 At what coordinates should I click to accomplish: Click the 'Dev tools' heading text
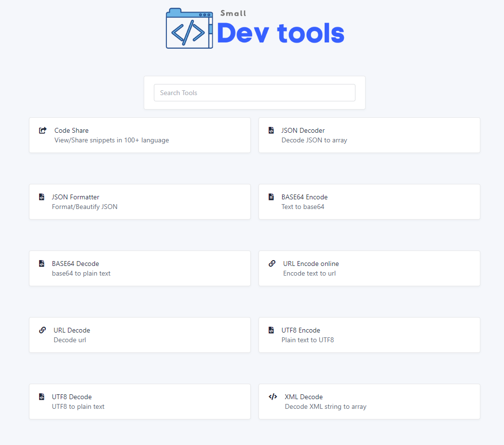pos(280,33)
